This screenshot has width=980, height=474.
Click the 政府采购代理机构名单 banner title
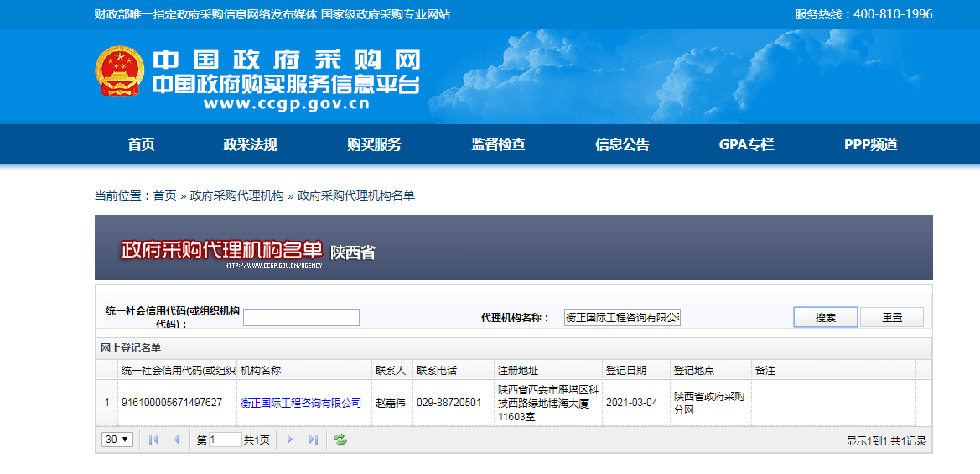(x=222, y=249)
